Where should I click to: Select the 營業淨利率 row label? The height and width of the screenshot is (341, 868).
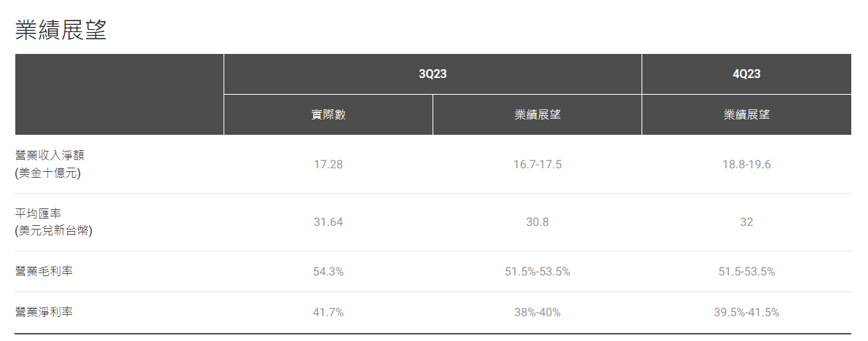[x=44, y=313]
